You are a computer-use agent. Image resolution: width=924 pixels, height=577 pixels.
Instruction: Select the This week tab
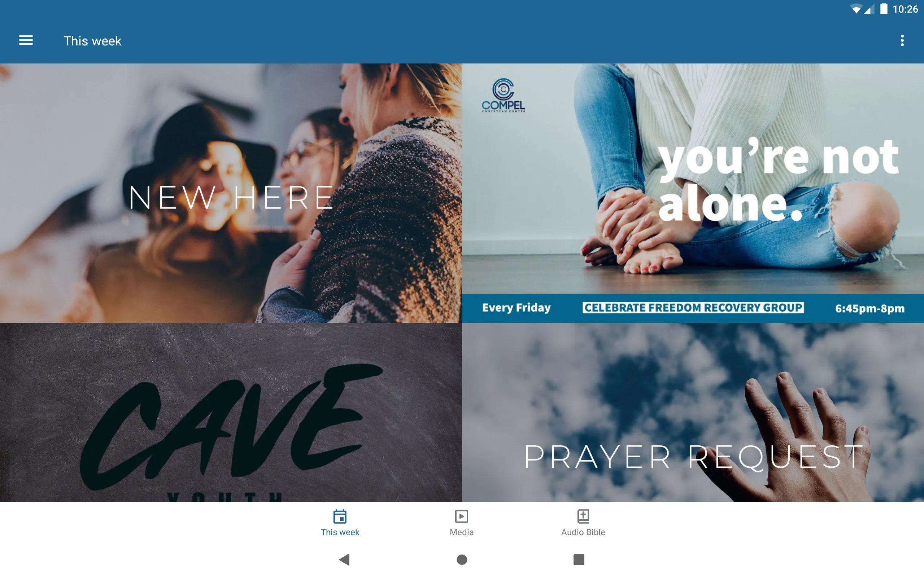(x=340, y=522)
